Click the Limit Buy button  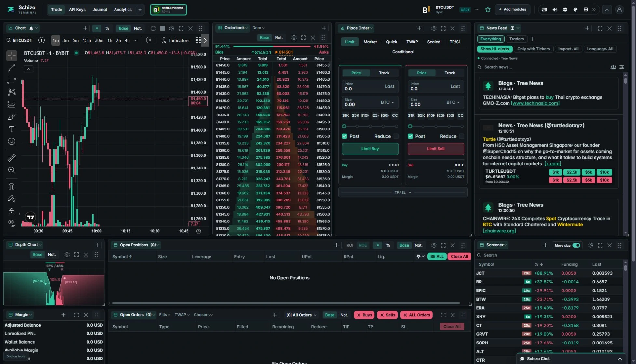click(x=370, y=149)
